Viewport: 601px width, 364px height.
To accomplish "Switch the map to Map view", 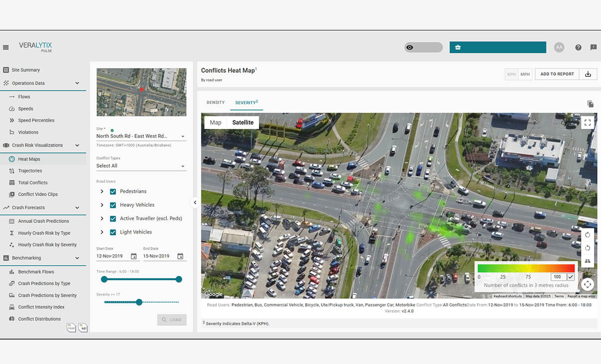I will tap(215, 122).
